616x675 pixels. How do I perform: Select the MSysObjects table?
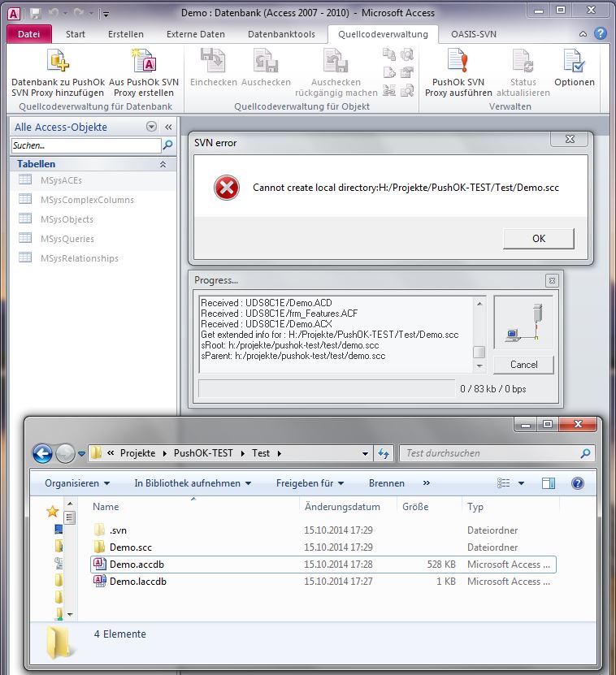click(x=67, y=219)
